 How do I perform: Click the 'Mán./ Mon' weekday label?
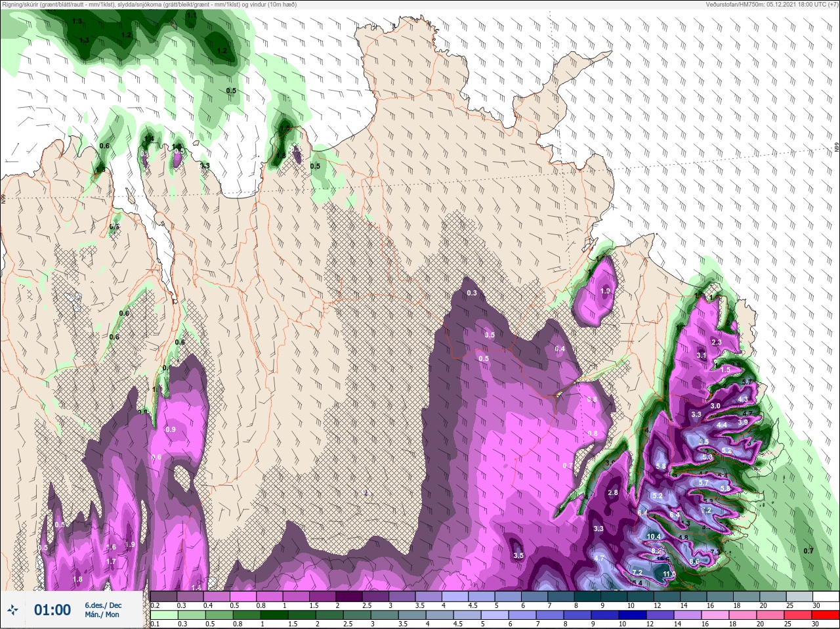(x=102, y=615)
